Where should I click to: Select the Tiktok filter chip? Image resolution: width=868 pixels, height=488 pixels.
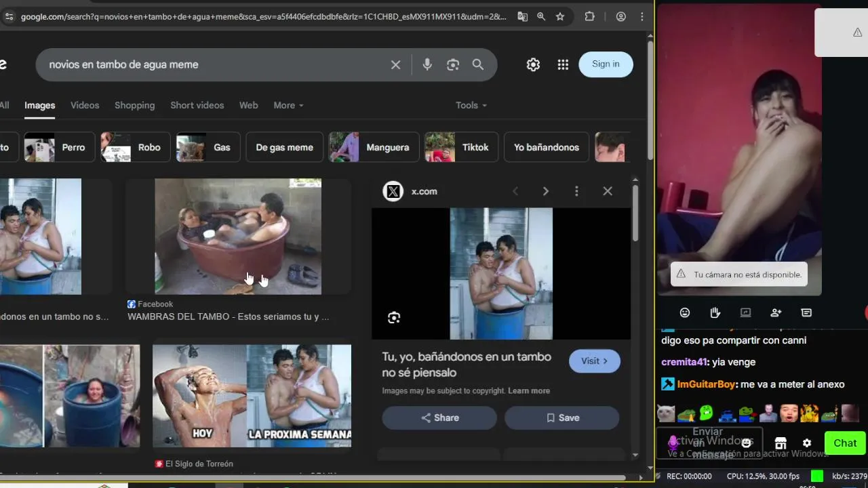[x=461, y=147]
